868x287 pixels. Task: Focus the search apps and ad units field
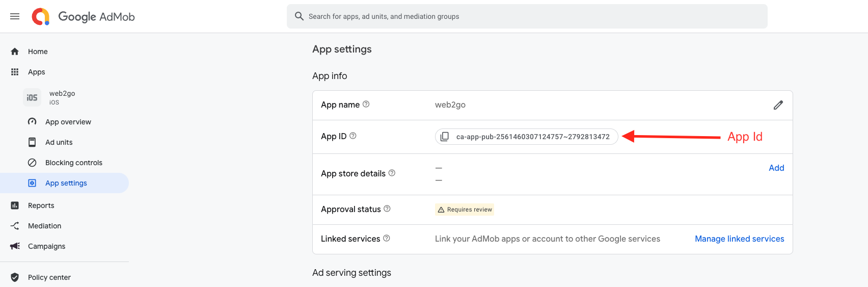[527, 16]
